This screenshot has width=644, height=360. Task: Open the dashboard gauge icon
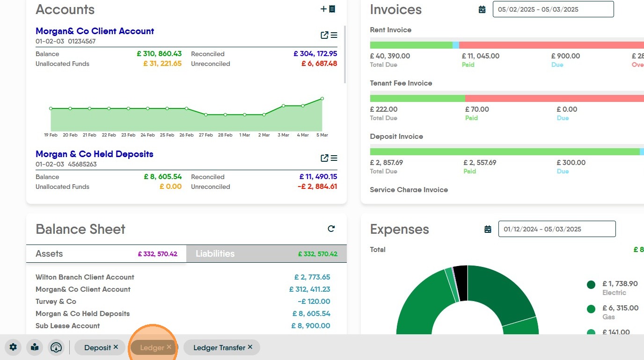pos(56,347)
